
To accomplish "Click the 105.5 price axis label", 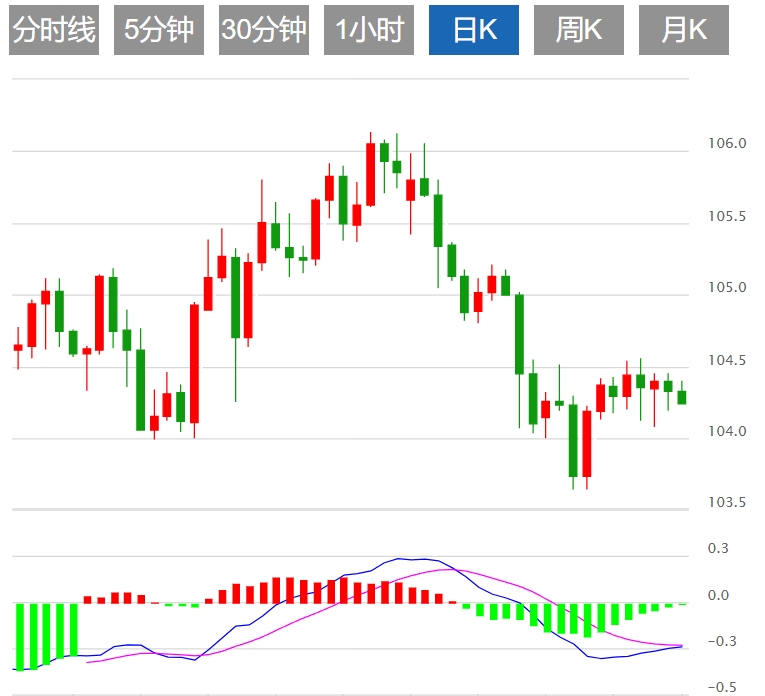I will coord(727,216).
